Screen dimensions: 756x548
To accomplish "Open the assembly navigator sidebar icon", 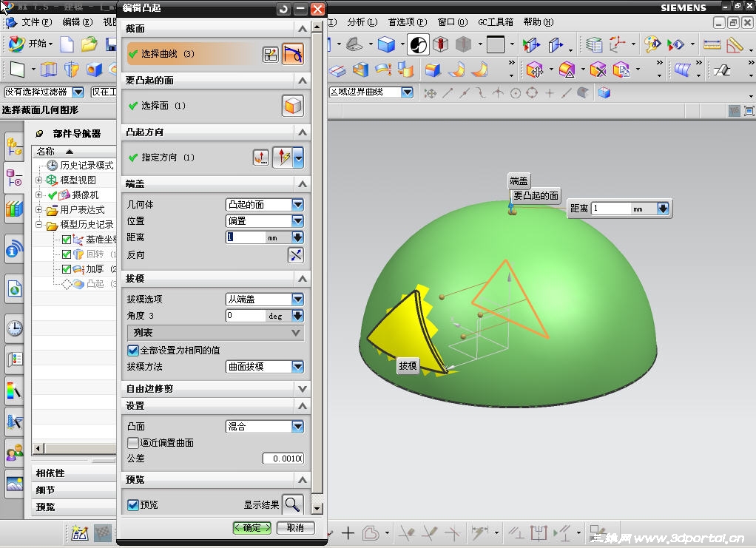I will 15,147.
